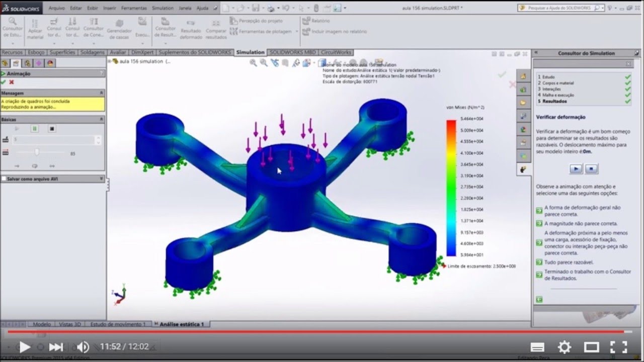
Task: Click SolidWorks Resources task pane tab
Action: pos(523,76)
